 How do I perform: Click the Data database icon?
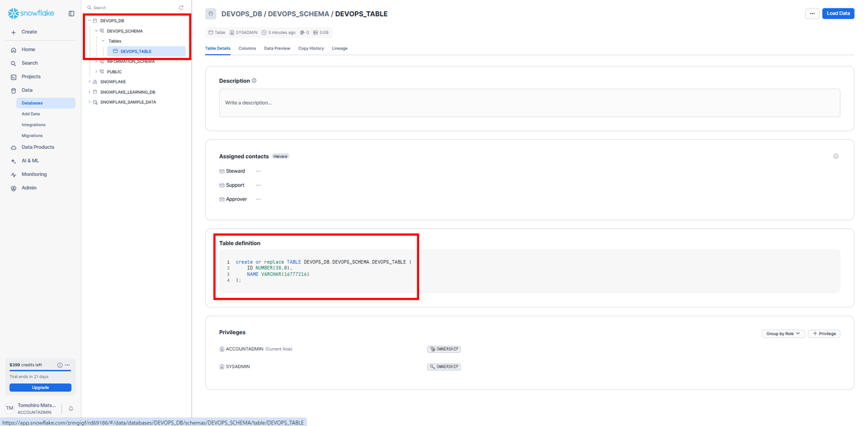(x=14, y=90)
